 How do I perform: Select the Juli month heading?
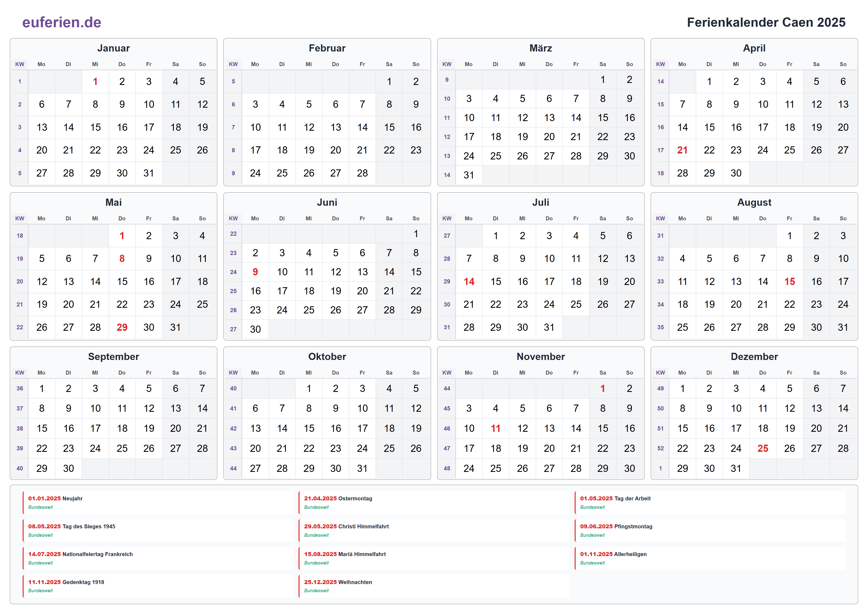tap(541, 202)
